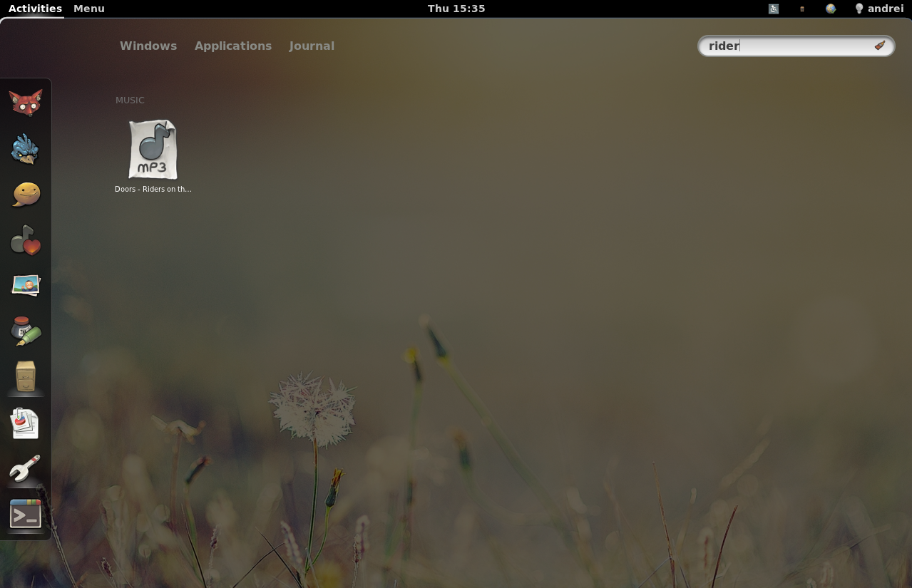Switch to the Applications tab
This screenshot has width=912, height=588.
click(x=233, y=46)
